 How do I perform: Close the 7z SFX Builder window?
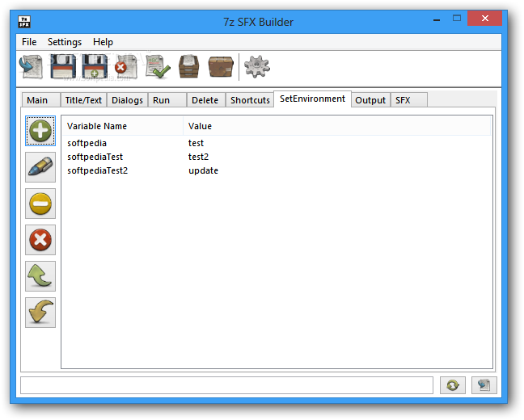[484, 19]
